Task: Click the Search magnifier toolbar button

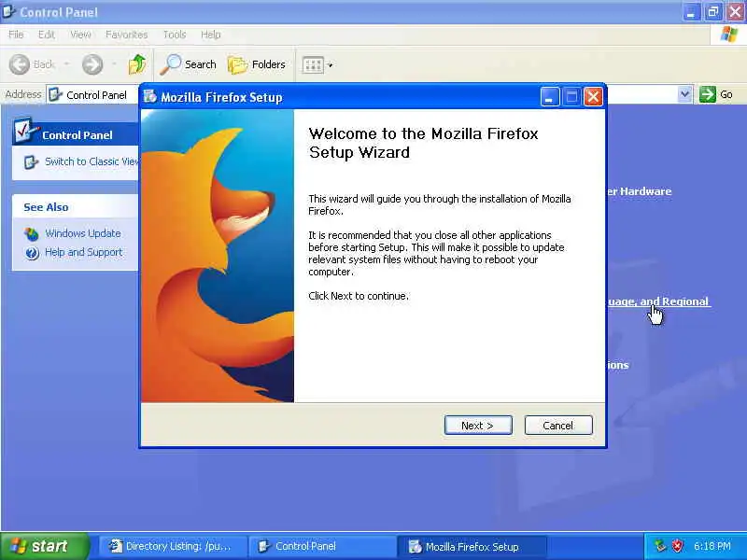Action: pos(188,64)
